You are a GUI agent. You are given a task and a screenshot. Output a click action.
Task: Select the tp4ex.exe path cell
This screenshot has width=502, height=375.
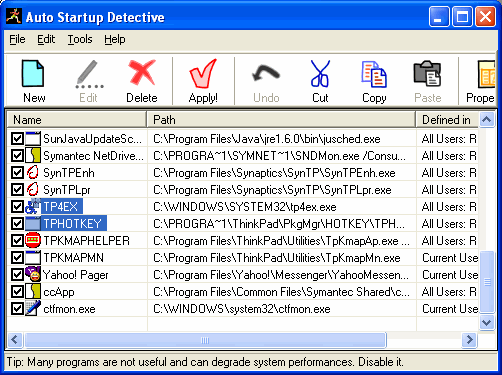[x=282, y=206]
